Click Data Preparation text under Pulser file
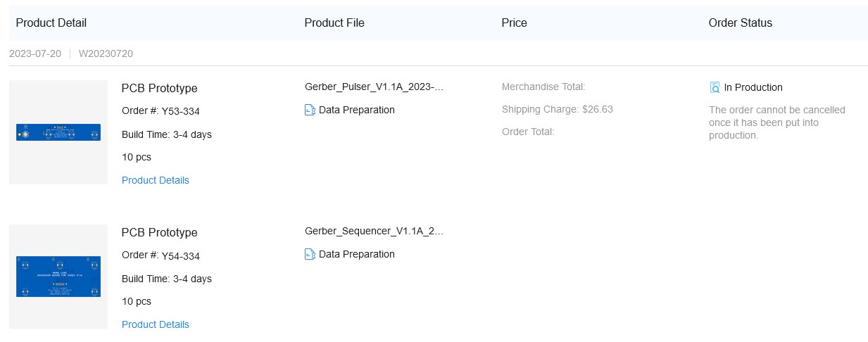 tap(357, 110)
